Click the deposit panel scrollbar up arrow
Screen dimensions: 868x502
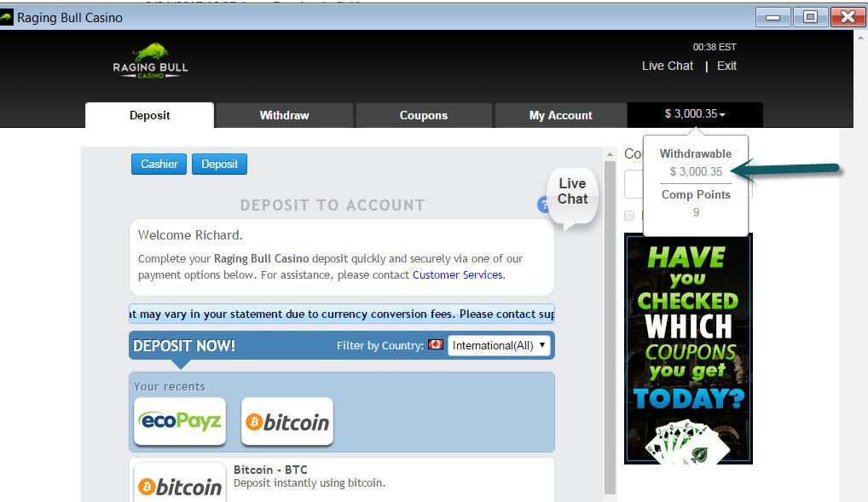(610, 154)
